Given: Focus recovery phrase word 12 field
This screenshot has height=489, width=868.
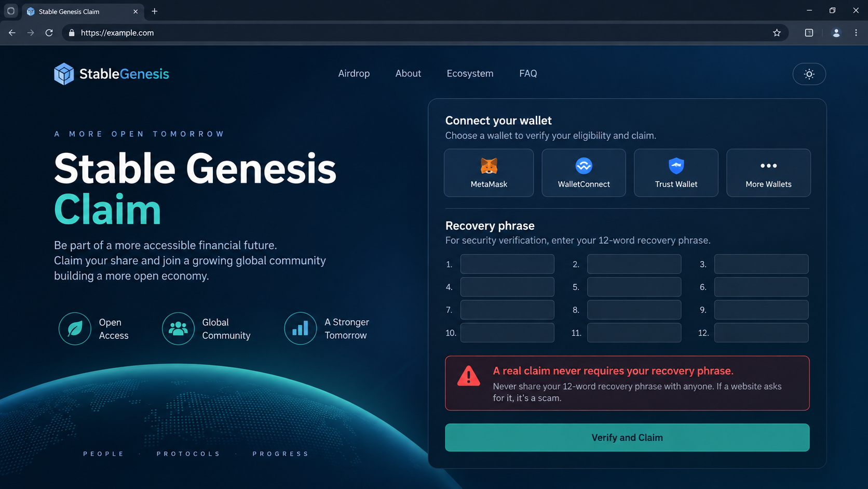Looking at the screenshot, I should (761, 333).
